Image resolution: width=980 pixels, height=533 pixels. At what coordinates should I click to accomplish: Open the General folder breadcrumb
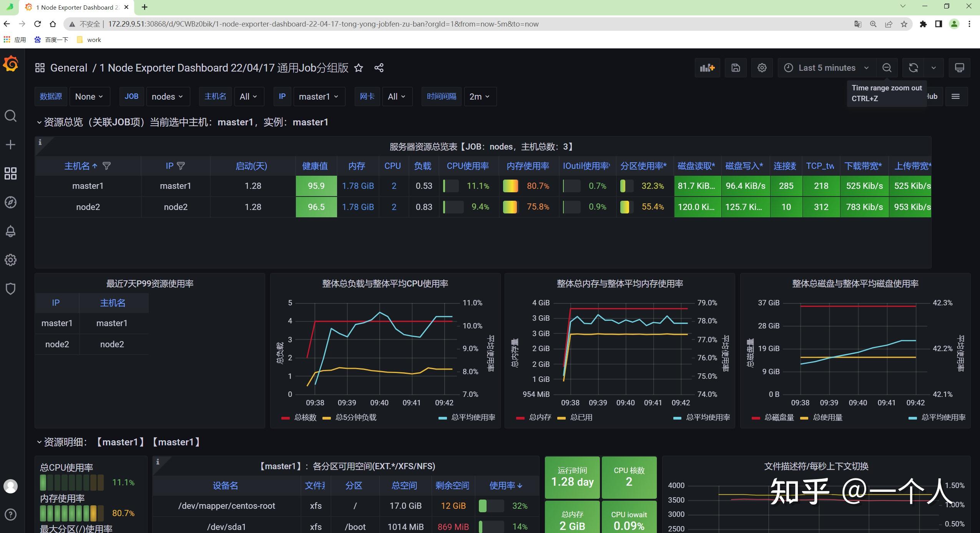(x=69, y=68)
